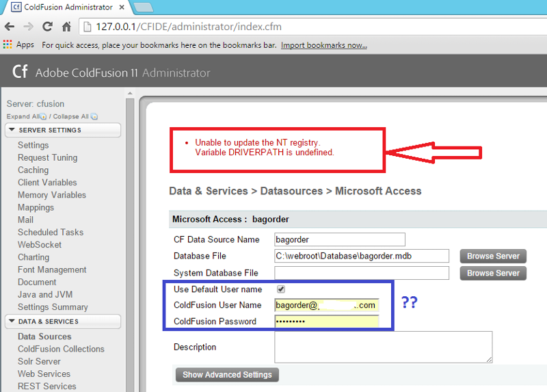This screenshot has height=392, width=547.
Task: Go to Java and JVM
Action: [x=45, y=295]
